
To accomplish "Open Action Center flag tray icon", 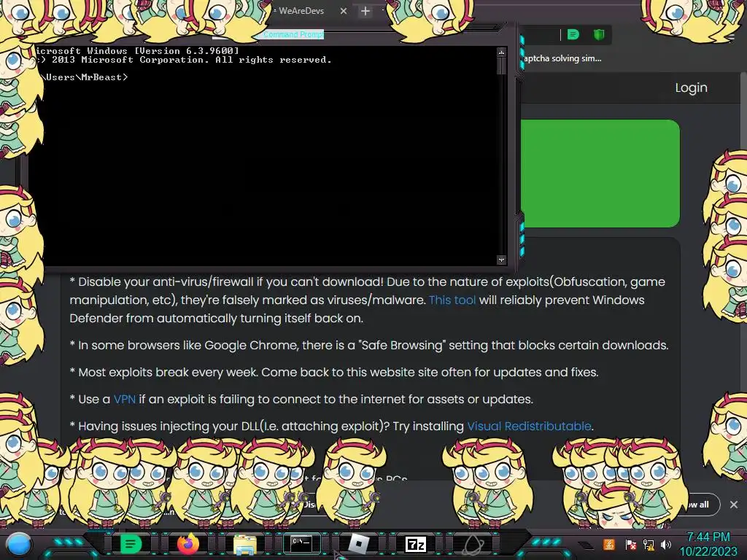I will (630, 544).
